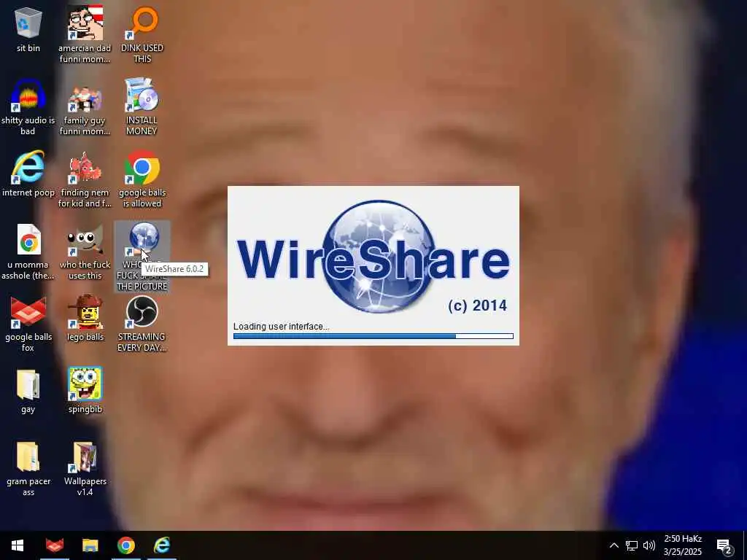Open the Action Center notifications icon
The image size is (747, 560).
pos(724,545)
